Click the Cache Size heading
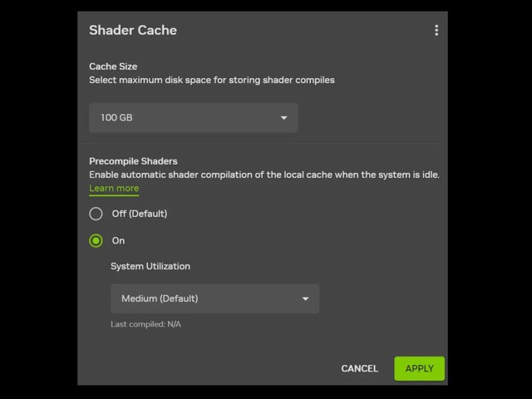The width and height of the screenshot is (532, 399). 113,66
